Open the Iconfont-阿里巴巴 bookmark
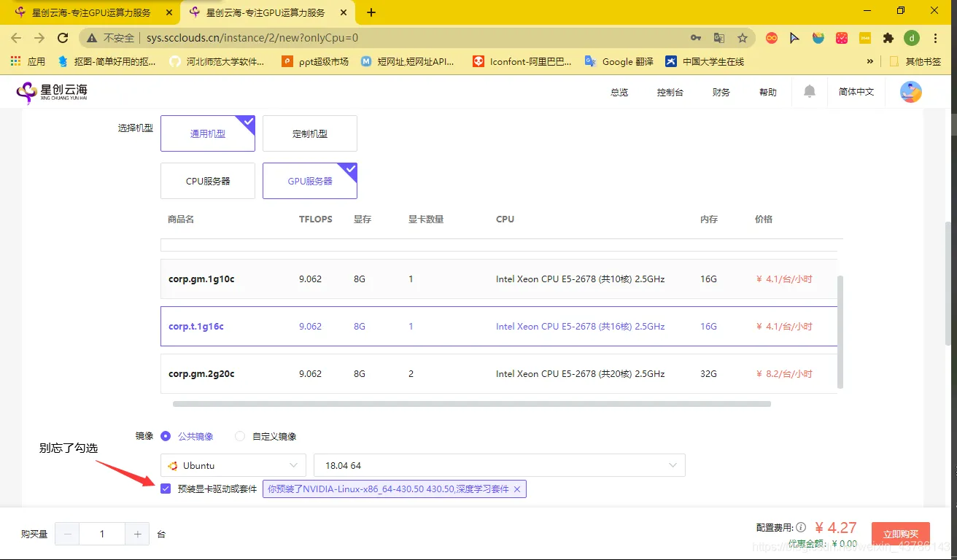This screenshot has width=957, height=560. (x=522, y=62)
